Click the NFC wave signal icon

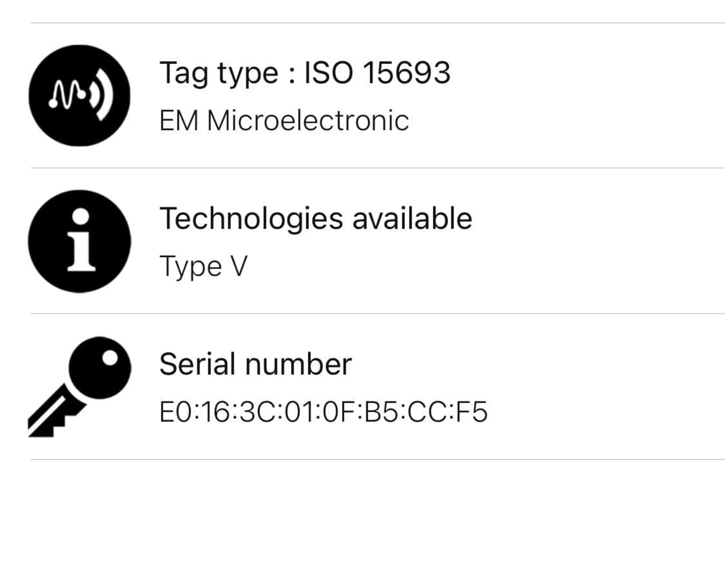click(79, 95)
